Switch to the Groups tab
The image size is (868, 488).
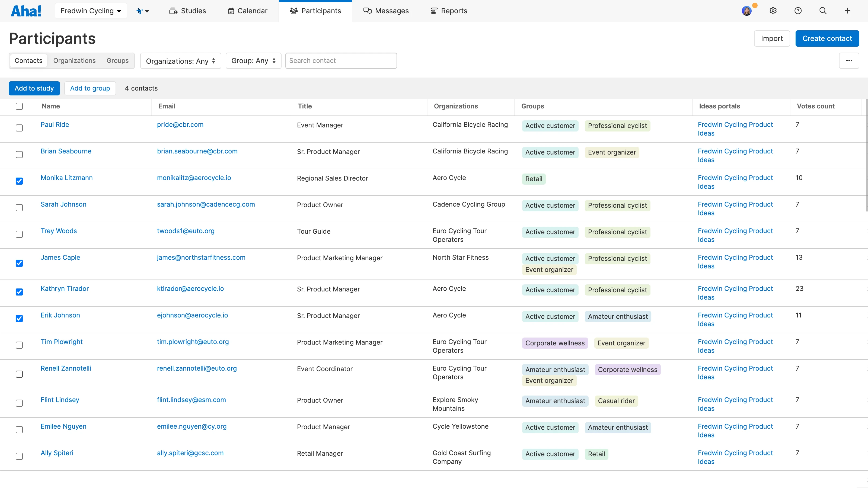coord(117,61)
